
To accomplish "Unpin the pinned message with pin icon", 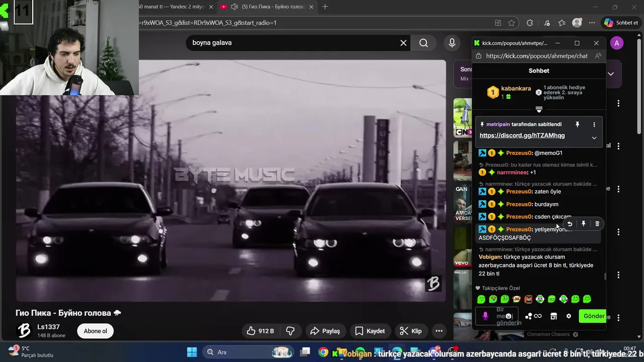I will [577, 124].
